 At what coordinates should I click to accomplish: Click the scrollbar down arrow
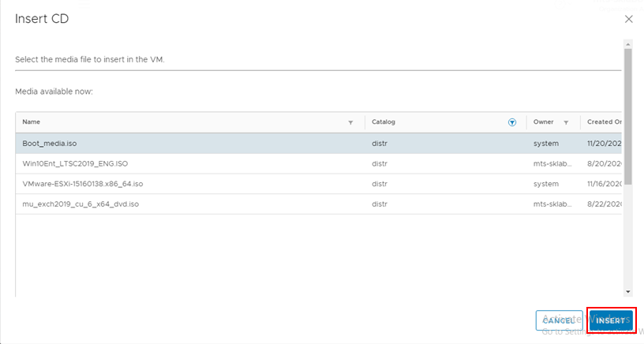click(627, 291)
